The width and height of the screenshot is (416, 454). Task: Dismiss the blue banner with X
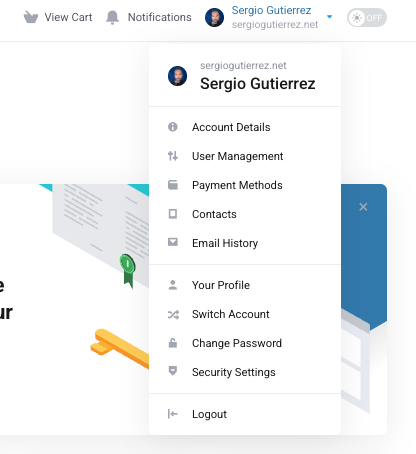click(363, 207)
